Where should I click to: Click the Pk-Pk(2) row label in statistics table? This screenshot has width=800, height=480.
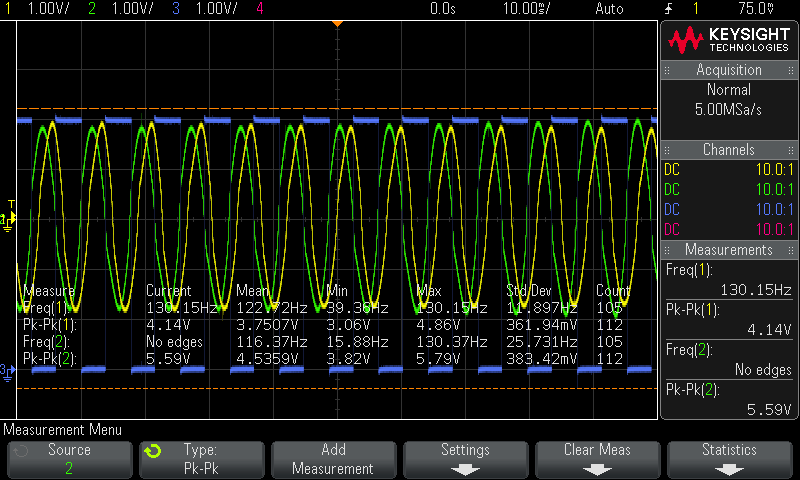click(49, 359)
